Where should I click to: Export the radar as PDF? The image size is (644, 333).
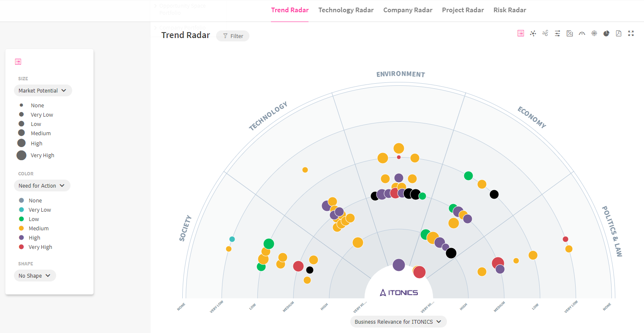point(618,33)
